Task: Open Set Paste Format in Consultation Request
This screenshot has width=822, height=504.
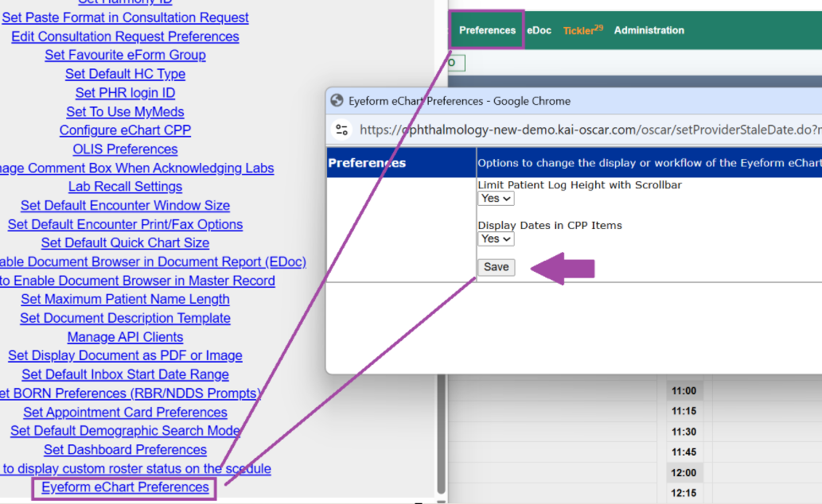Action: 125,17
